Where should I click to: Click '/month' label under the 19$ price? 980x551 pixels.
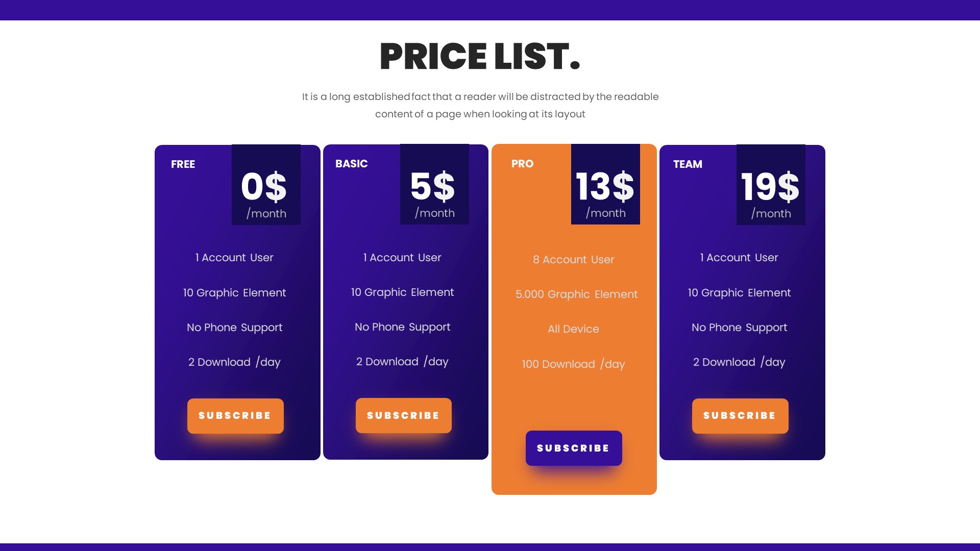pyautogui.click(x=771, y=213)
